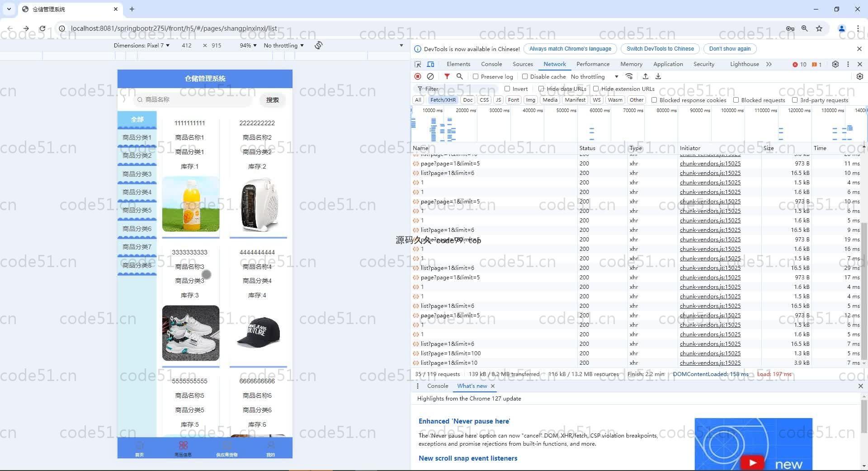
Task: Toggle the device toolbar icon
Action: click(430, 64)
